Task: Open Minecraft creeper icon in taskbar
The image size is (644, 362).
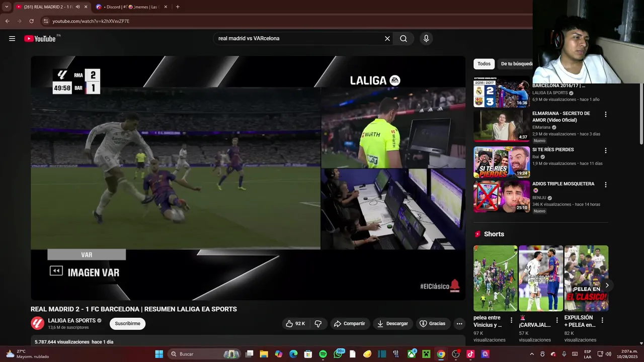Action: click(x=426, y=354)
